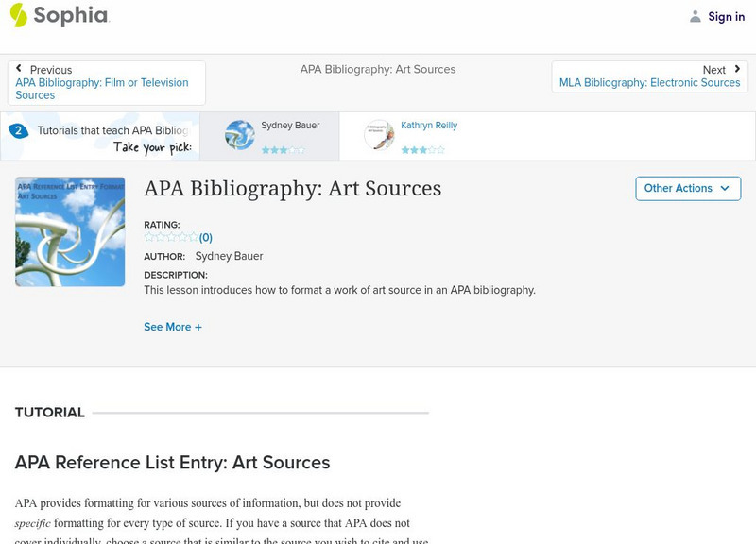
Task: Click the Next right arrow icon
Action: coord(736,69)
